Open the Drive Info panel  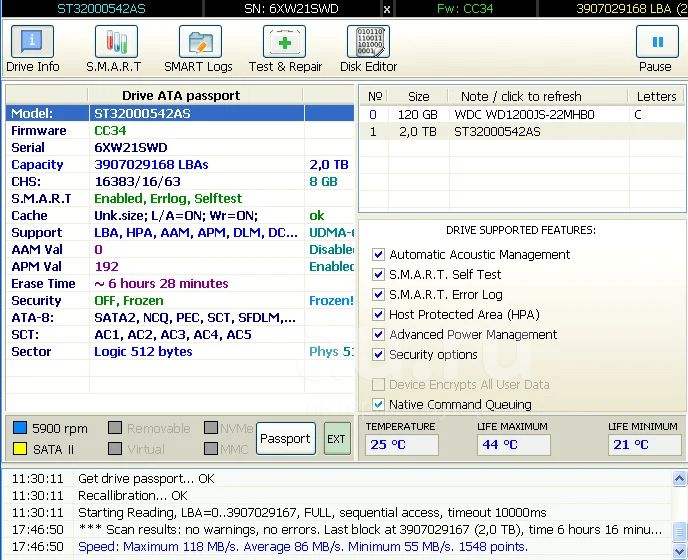pyautogui.click(x=33, y=49)
